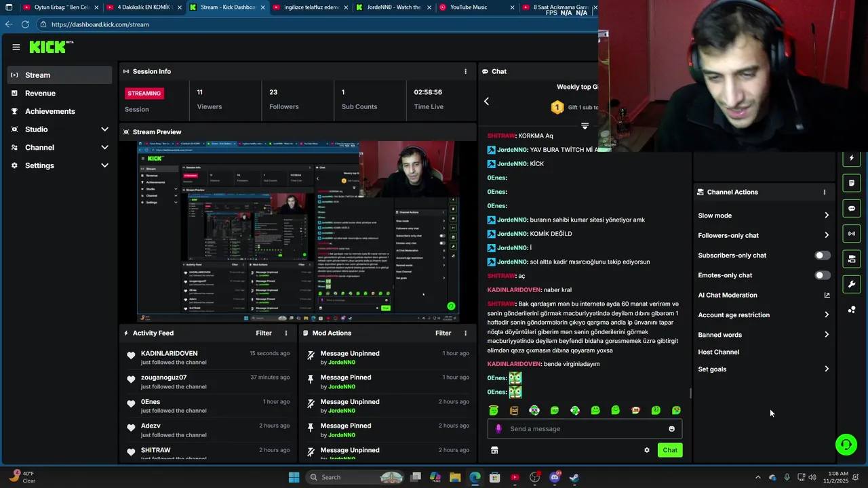This screenshot has height=488, width=868.
Task: Go back in the browser
Action: [8, 24]
